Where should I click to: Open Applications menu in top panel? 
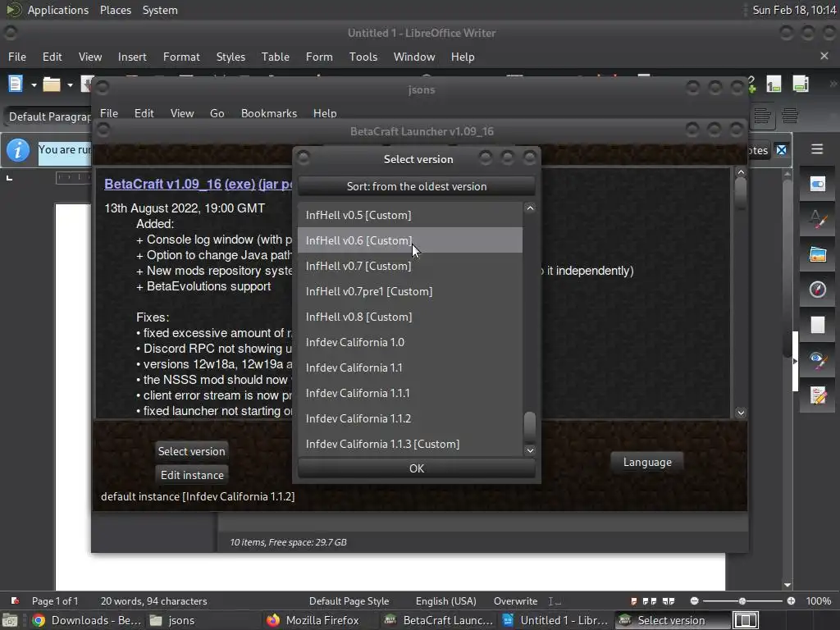tap(58, 10)
